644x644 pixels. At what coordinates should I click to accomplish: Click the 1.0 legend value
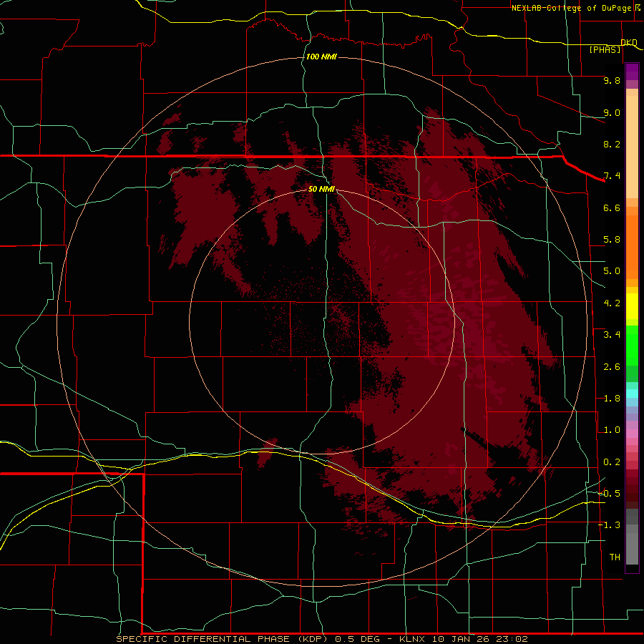pos(612,430)
